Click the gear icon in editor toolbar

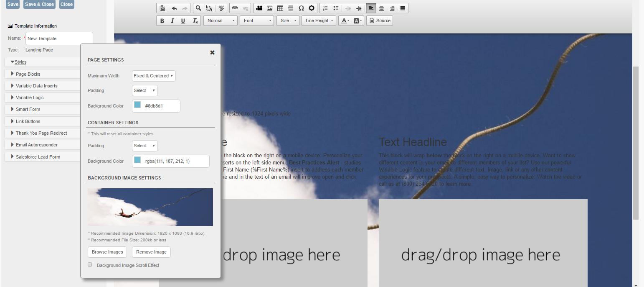312,8
